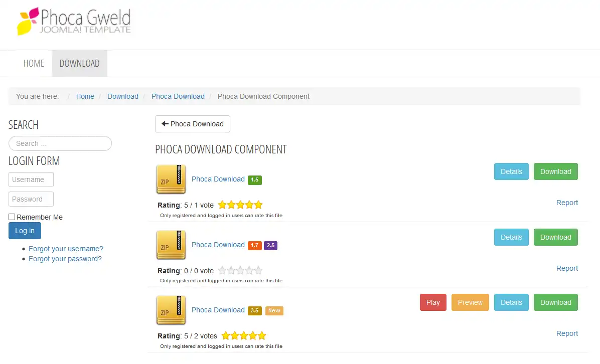Open the ZIP icon for Phoca Download 1.5

(171, 179)
